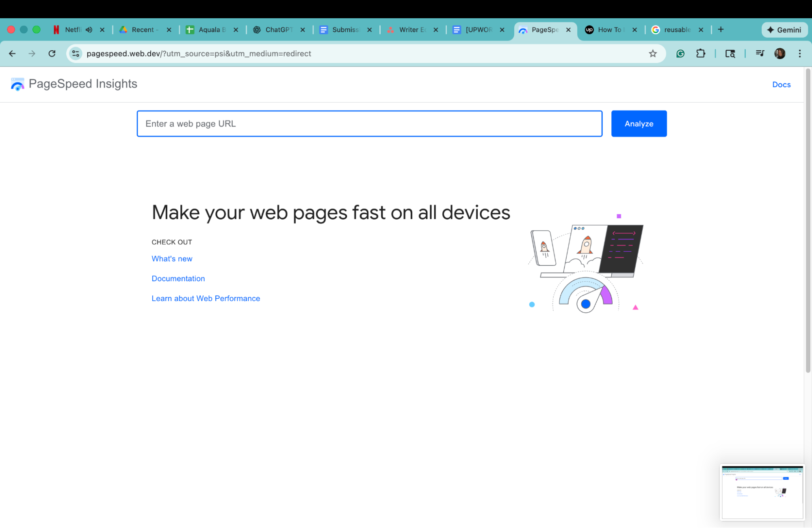Close the PageSpeed tab

point(568,30)
